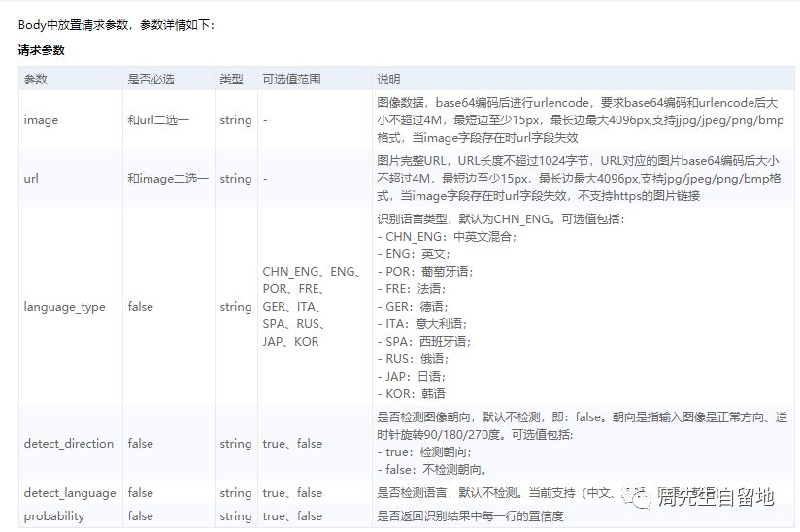The image size is (800, 532).
Task: Click the dash value in the url row
Action: pyautogui.click(x=265, y=179)
